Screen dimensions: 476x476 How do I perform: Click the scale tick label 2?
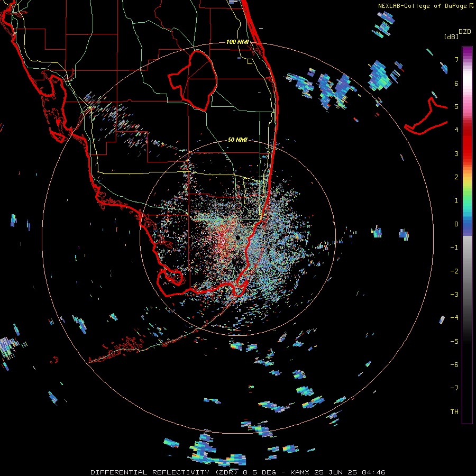[x=456, y=177]
